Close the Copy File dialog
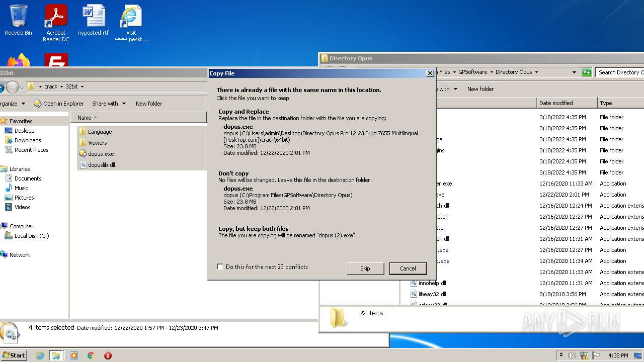The image size is (644, 362). (x=430, y=73)
